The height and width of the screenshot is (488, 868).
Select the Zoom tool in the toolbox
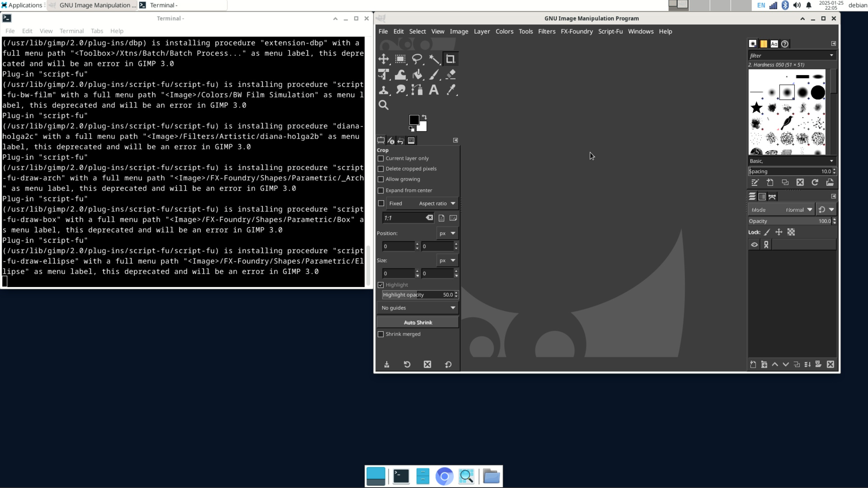384,105
